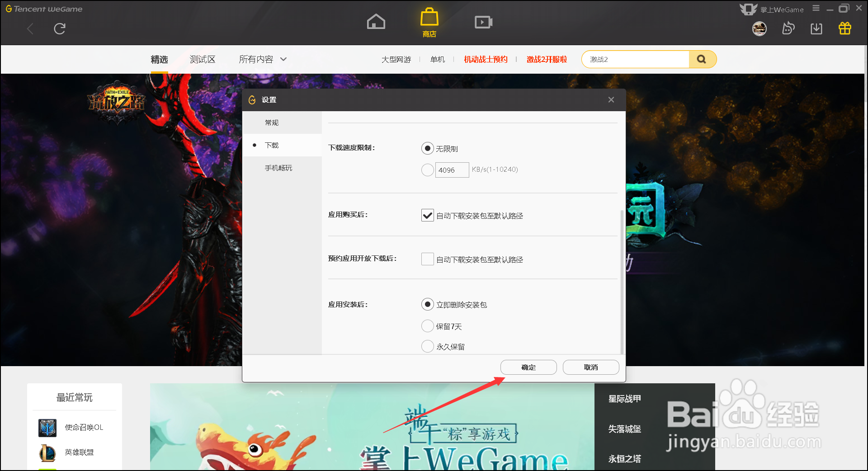Image resolution: width=868 pixels, height=471 pixels.
Task: Select the custom KB/s speed limit radio
Action: pos(427,170)
